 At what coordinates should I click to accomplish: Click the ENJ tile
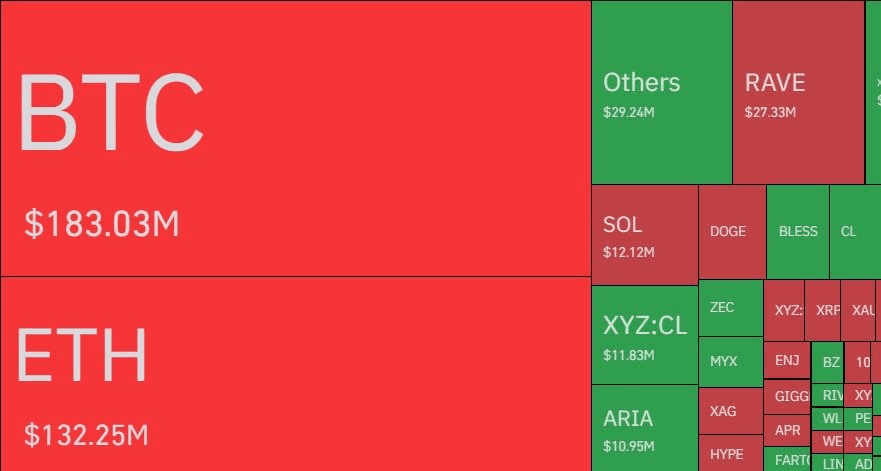pyautogui.click(x=787, y=360)
